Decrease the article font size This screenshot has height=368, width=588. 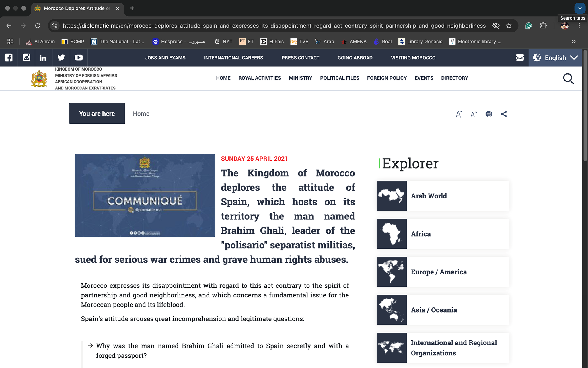(x=474, y=114)
